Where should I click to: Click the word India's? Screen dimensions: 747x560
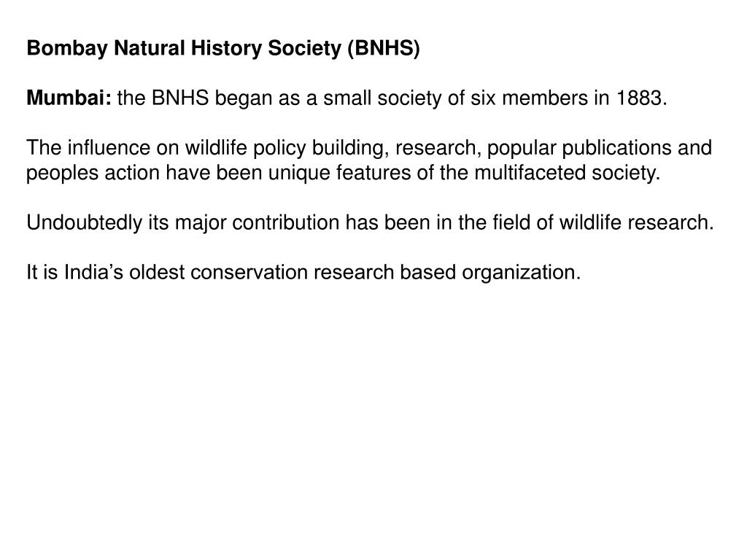click(x=94, y=272)
